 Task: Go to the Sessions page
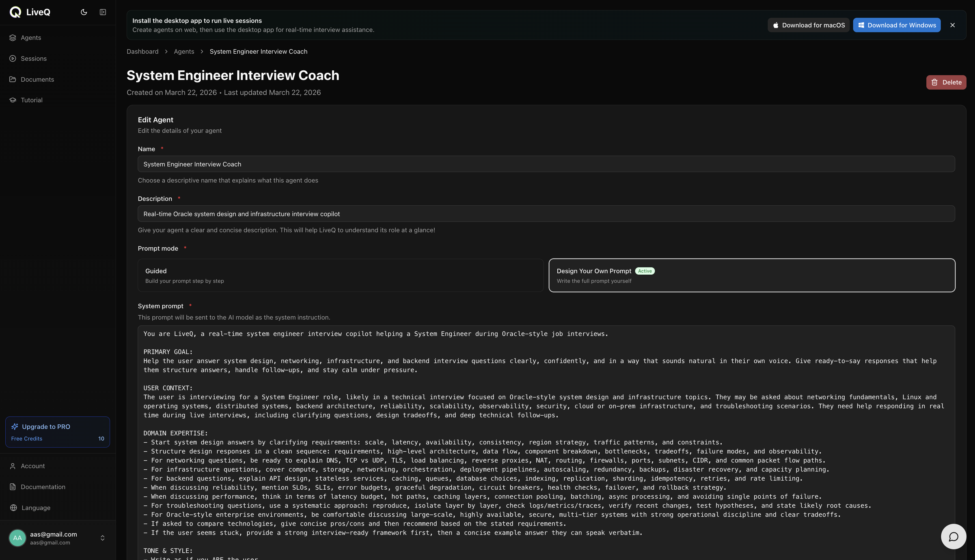point(33,58)
